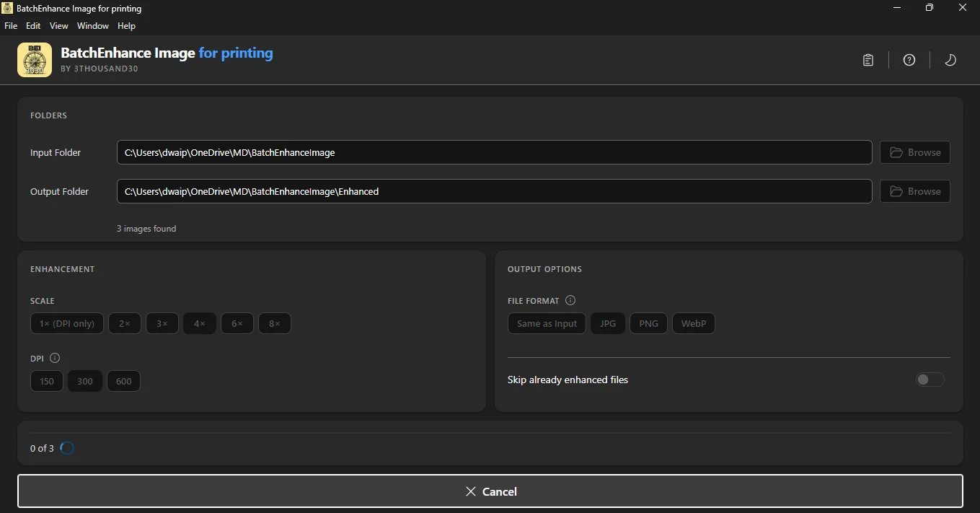Screen dimensions: 980x513
Task: Click the progress bar track
Action: pos(490,433)
